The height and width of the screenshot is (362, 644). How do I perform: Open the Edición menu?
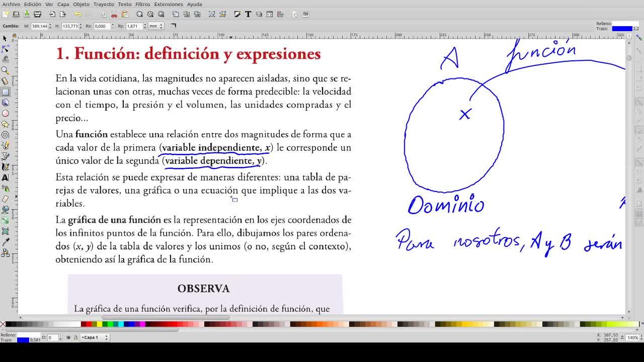(x=33, y=4)
